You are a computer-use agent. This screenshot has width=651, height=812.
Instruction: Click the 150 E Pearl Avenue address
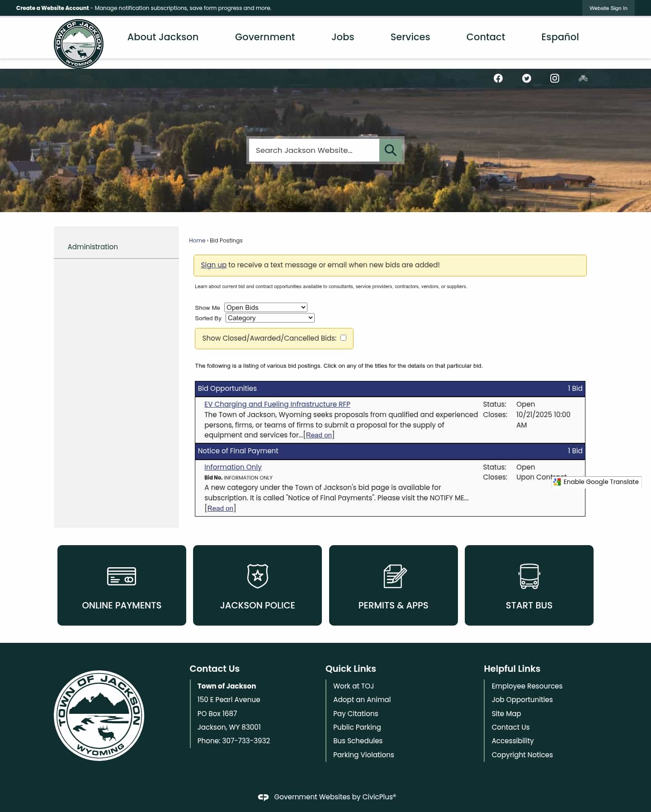229,700
